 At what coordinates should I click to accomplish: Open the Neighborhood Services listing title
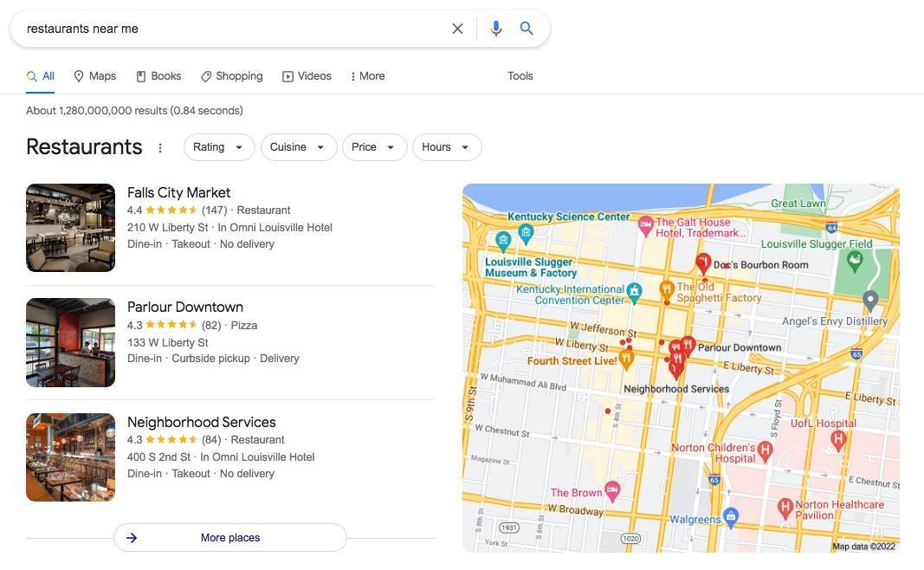click(202, 422)
